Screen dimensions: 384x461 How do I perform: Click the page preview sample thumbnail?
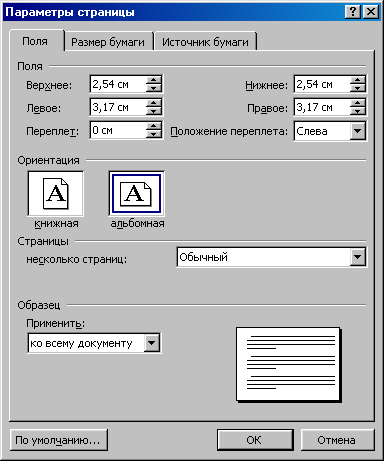(x=288, y=364)
